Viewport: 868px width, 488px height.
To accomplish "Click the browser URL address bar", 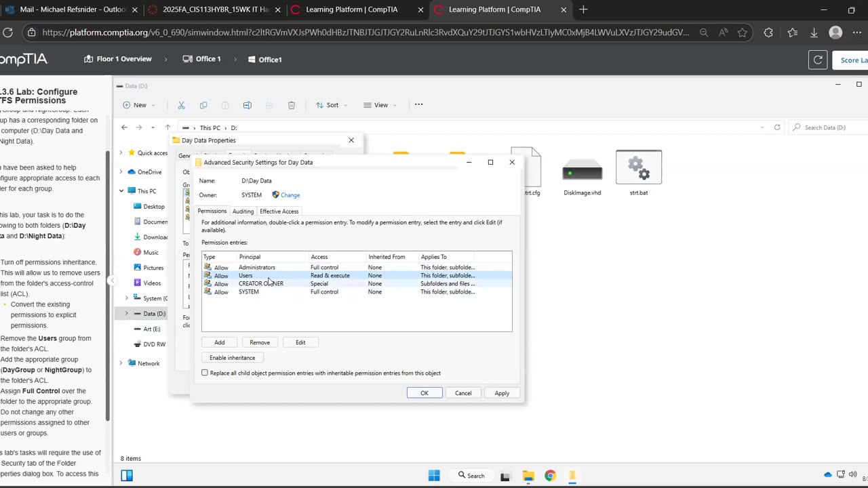I will tap(366, 33).
